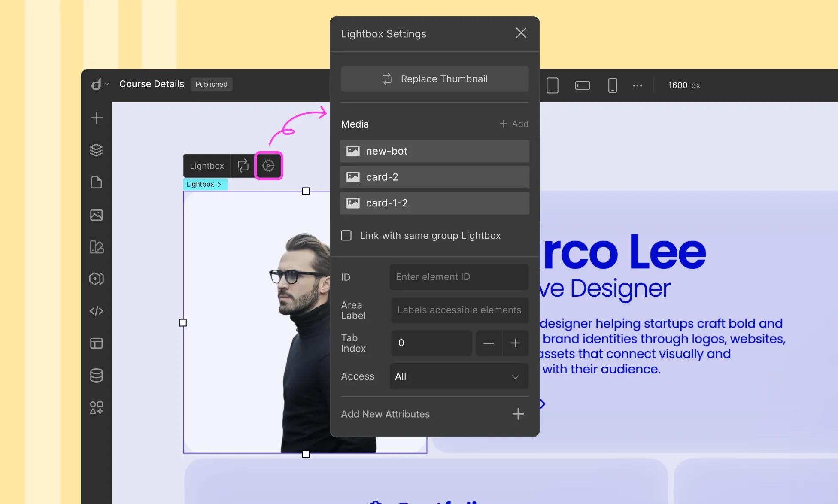Open the Media image icon in sidebar
The height and width of the screenshot is (504, 838).
pyautogui.click(x=97, y=215)
